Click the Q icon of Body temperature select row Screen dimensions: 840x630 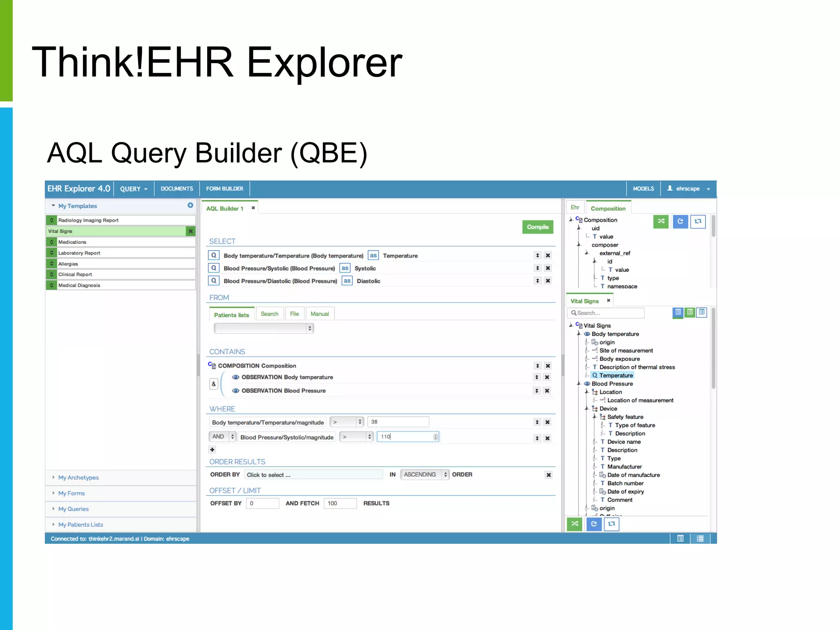click(214, 255)
